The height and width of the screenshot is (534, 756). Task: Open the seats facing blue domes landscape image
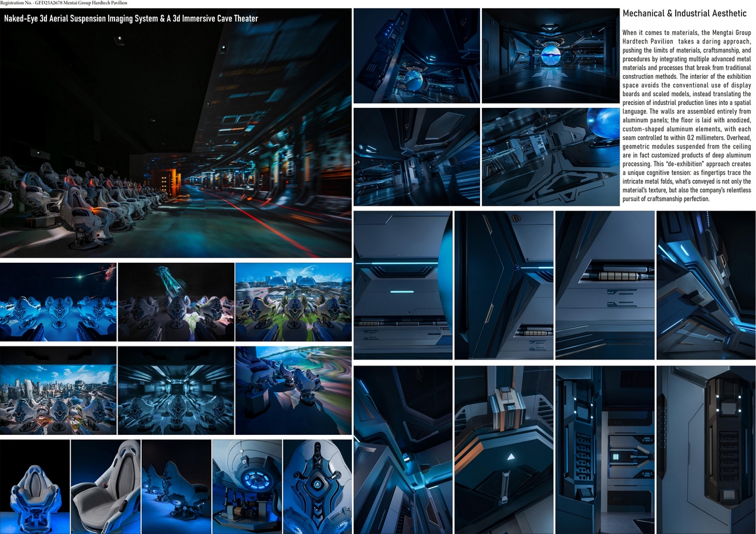[x=293, y=302]
